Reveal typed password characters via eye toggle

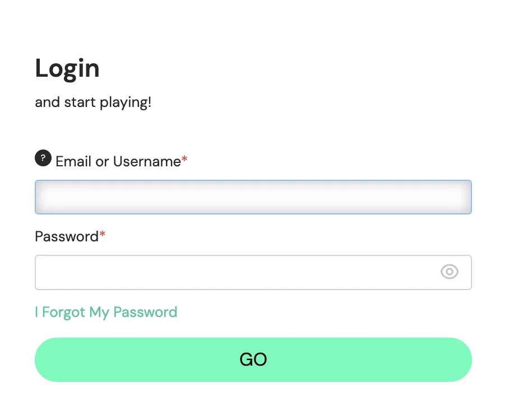pyautogui.click(x=449, y=272)
